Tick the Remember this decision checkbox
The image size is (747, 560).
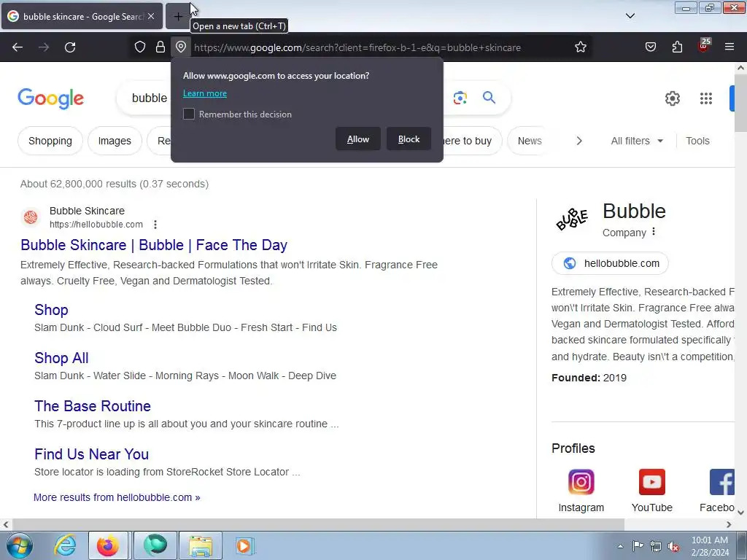pyautogui.click(x=189, y=114)
